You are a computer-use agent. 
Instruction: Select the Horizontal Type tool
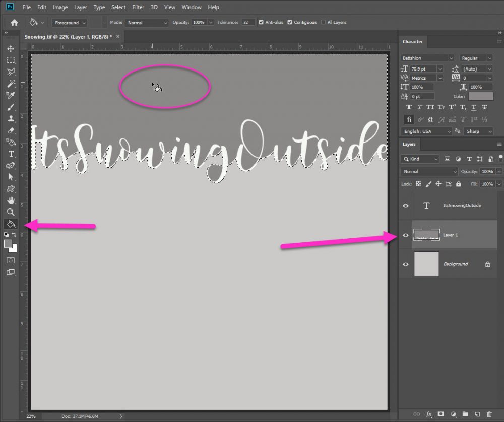[x=11, y=154]
